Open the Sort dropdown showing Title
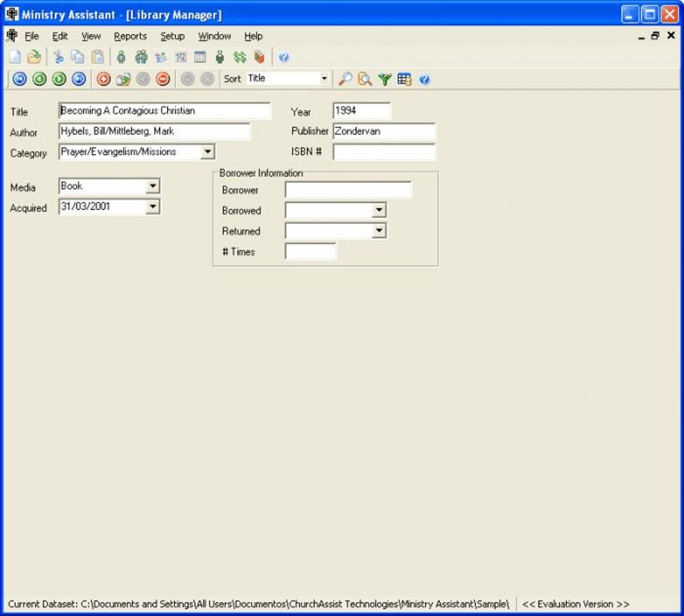684x616 pixels. [323, 78]
